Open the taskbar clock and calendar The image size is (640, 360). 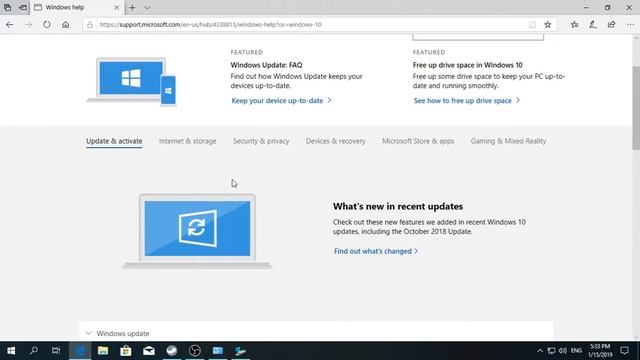click(600, 351)
